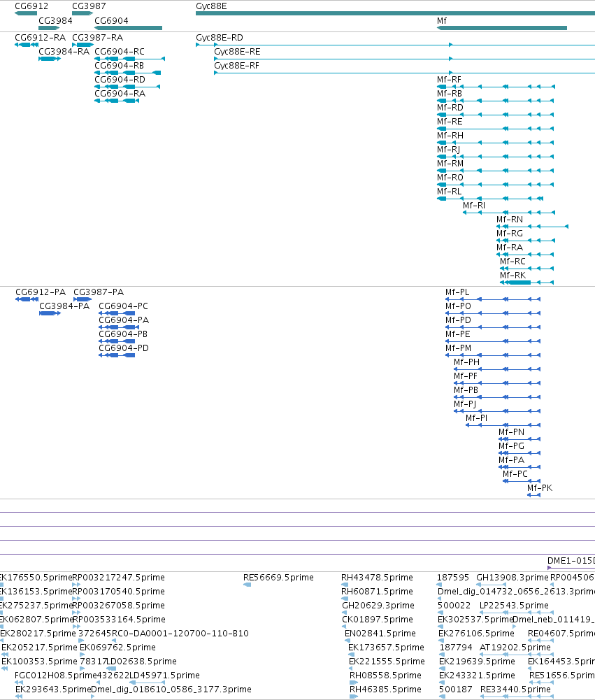Image resolution: width=595 pixels, height=700 pixels.
Task: Click transcript CG6904-RB
Action: 119,66
